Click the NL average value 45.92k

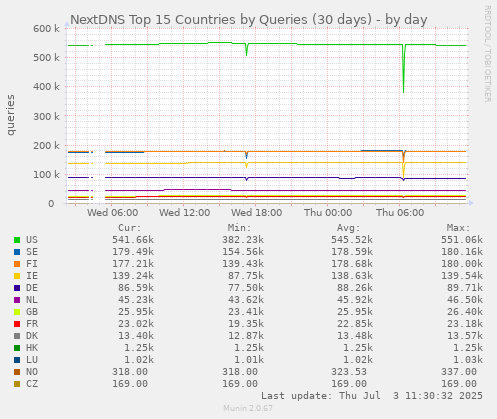(355, 300)
